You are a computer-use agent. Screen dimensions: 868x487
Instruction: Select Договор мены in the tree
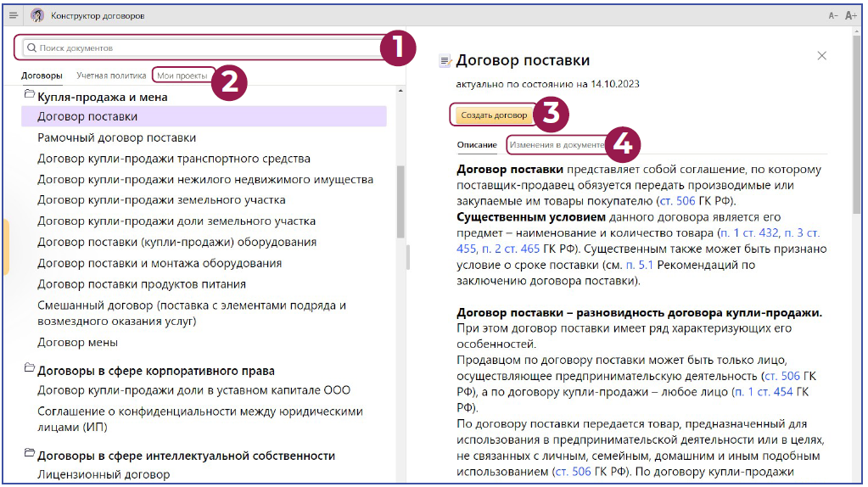point(77,343)
